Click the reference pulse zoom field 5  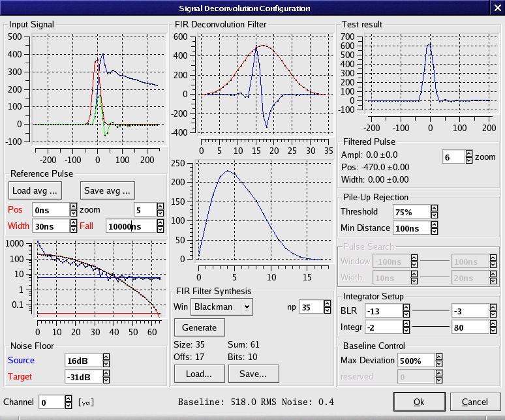click(145, 210)
